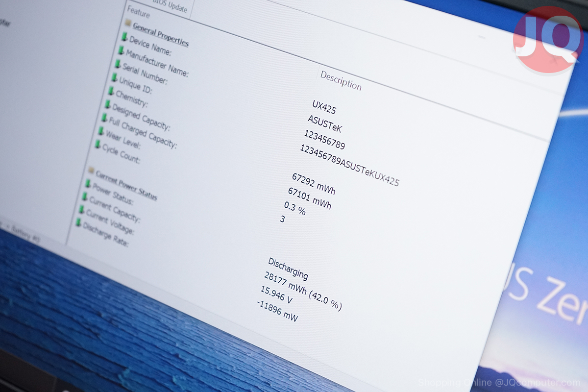The height and width of the screenshot is (392, 588).
Task: Click the Wear Level: row label
Action: pos(123,139)
